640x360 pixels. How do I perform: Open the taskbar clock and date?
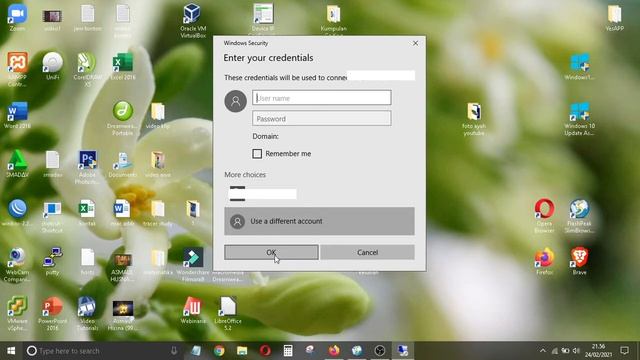(598, 351)
